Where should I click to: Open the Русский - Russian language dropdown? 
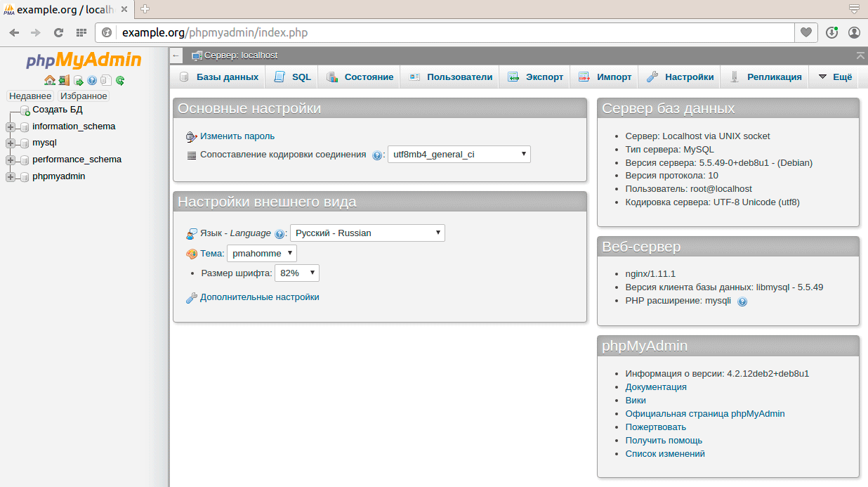coord(367,233)
